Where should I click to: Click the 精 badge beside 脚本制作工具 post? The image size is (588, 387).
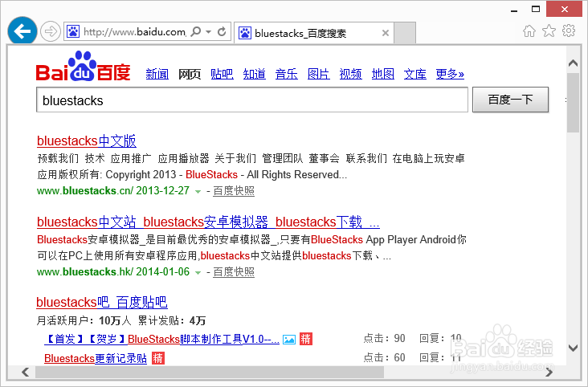point(306,339)
